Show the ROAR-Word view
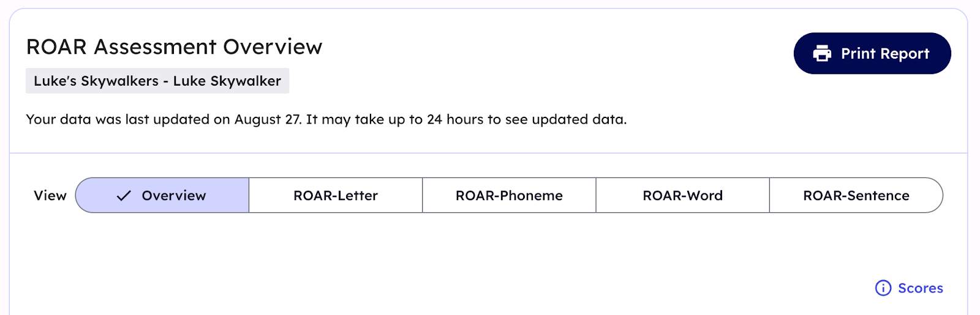The height and width of the screenshot is (315, 980). [x=682, y=196]
